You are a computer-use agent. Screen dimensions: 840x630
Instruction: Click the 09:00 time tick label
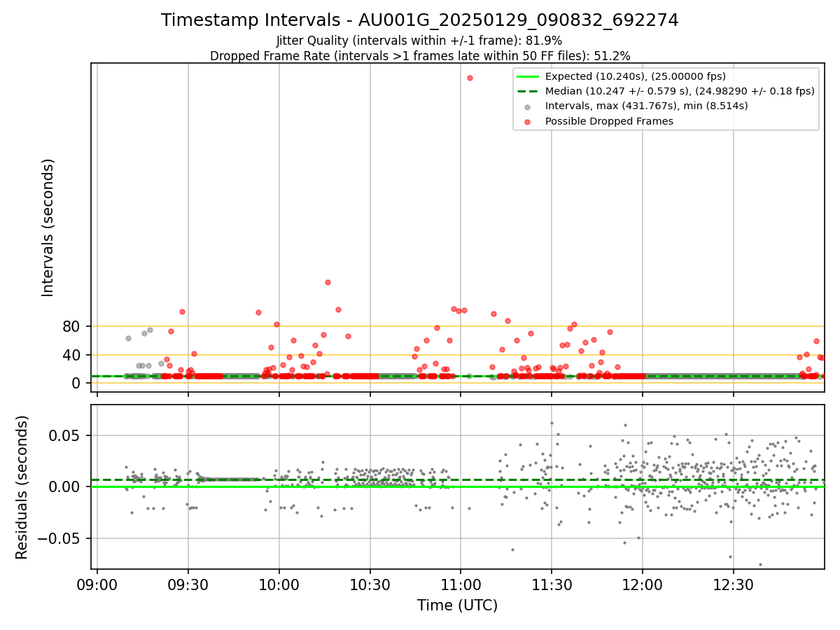click(97, 584)
